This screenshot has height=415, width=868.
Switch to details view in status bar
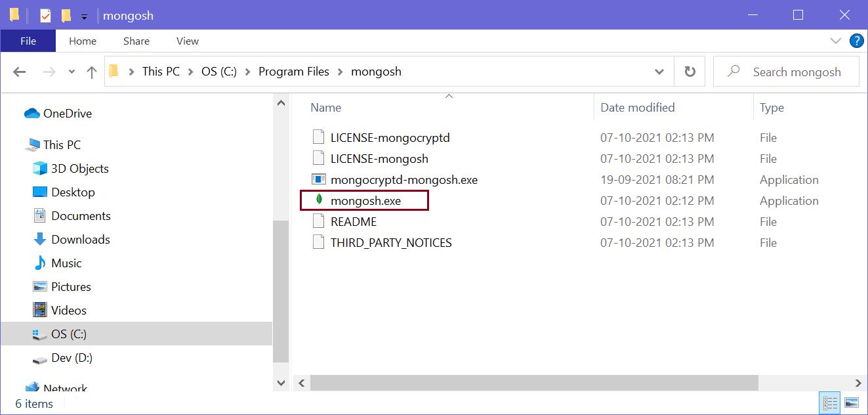(x=829, y=402)
